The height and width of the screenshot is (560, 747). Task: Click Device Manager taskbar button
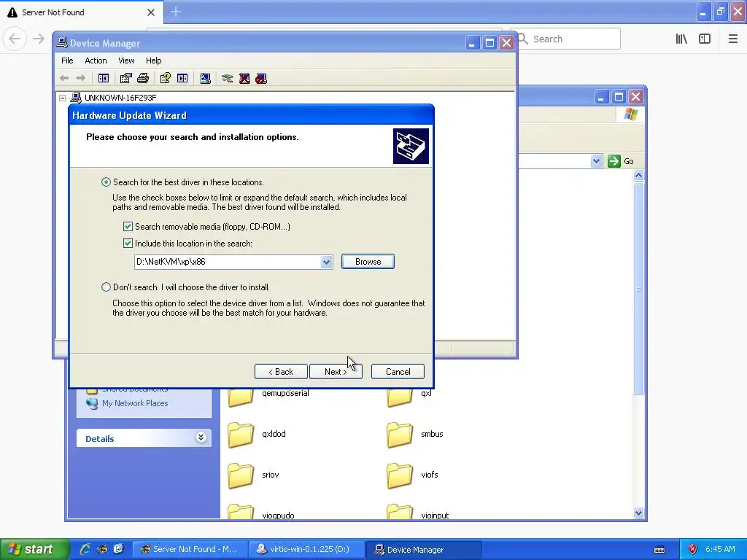[x=424, y=549]
